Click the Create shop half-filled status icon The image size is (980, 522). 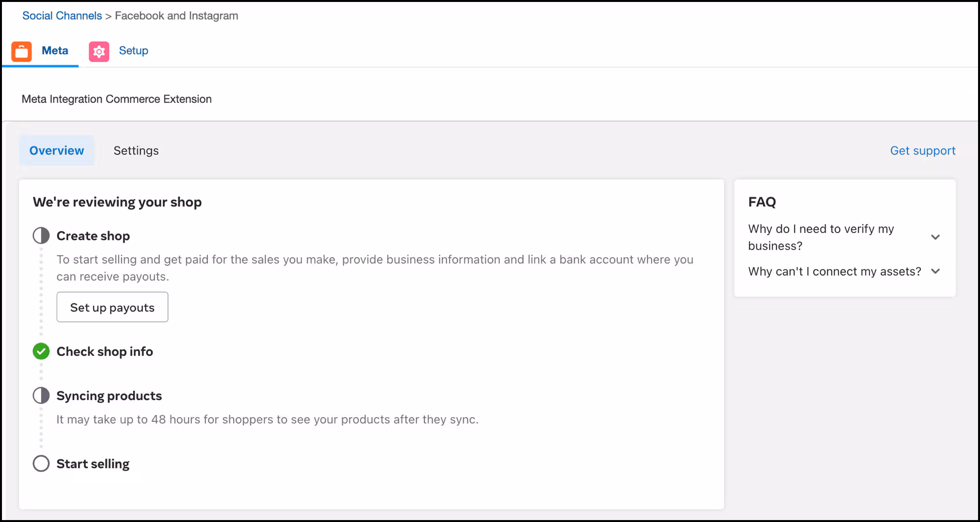[41, 236]
